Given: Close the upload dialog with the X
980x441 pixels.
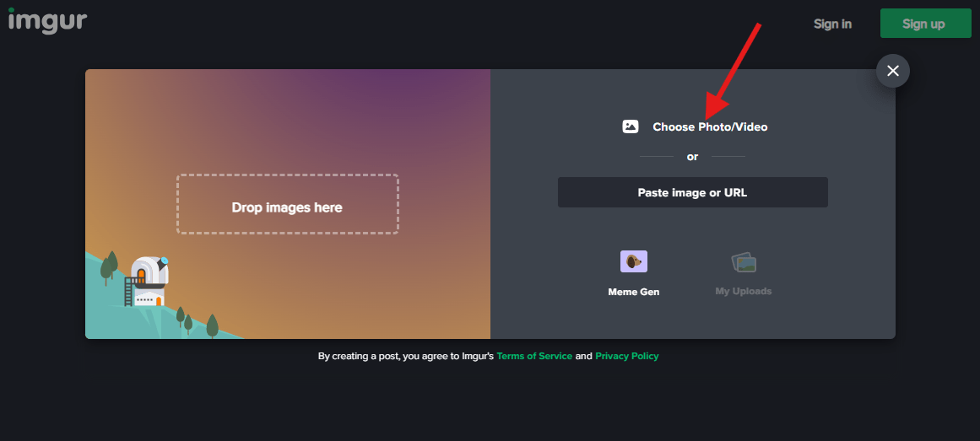Looking at the screenshot, I should coord(892,71).
